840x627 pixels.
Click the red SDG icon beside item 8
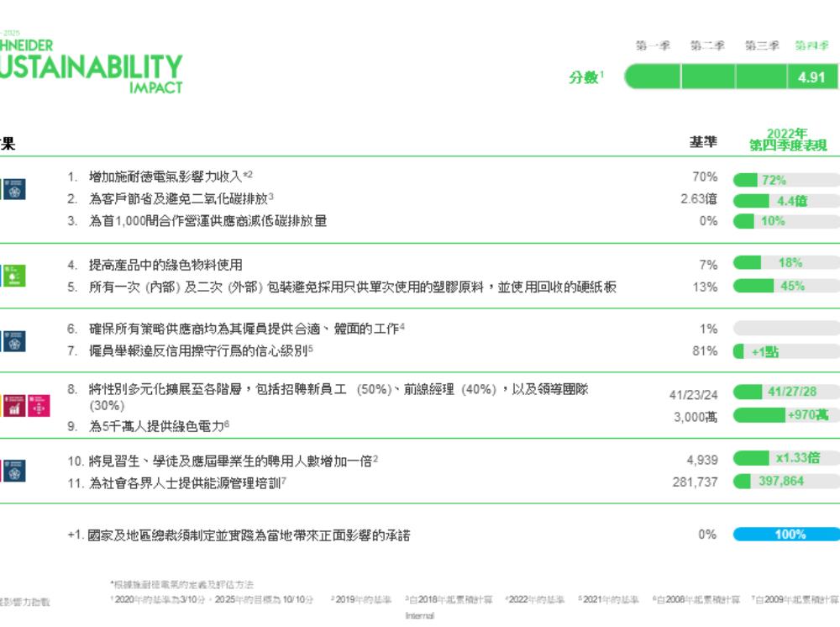coord(14,406)
